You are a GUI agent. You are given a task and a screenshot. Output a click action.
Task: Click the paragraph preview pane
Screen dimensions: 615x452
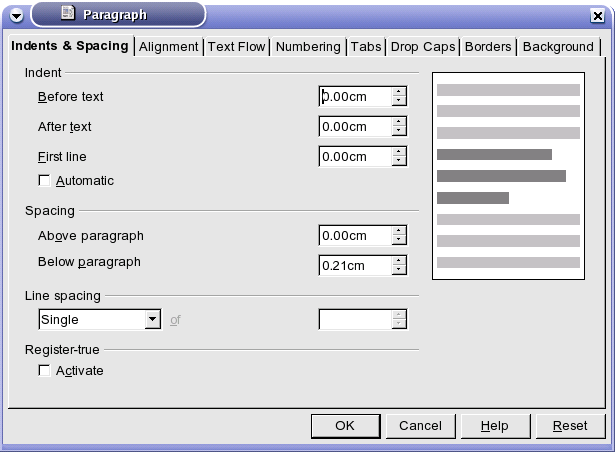point(508,176)
